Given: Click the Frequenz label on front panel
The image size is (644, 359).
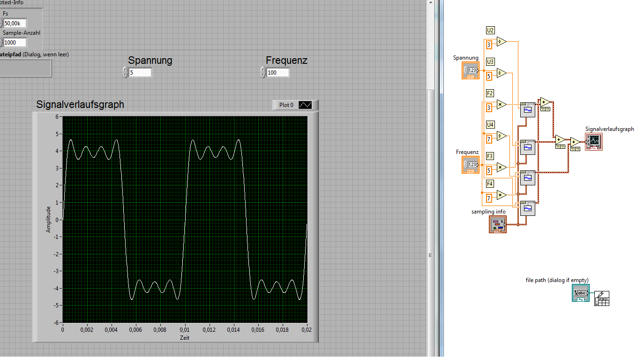Looking at the screenshot, I should (x=286, y=60).
